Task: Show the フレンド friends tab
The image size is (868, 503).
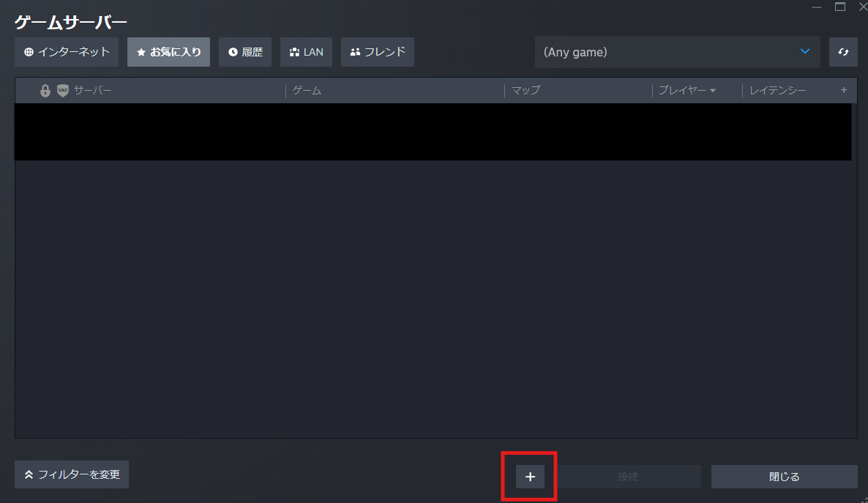Action: tap(378, 52)
